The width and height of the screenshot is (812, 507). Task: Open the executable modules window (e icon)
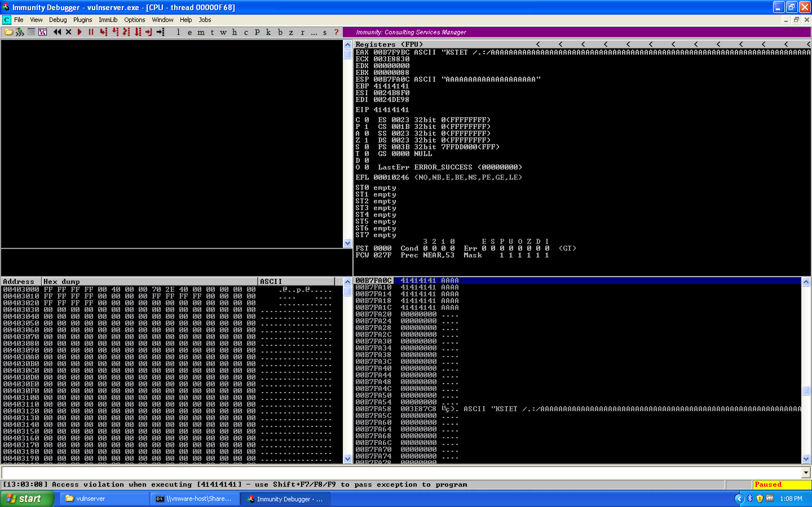(191, 32)
